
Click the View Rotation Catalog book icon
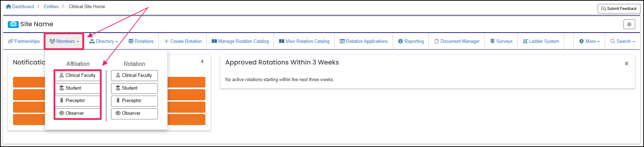click(281, 41)
